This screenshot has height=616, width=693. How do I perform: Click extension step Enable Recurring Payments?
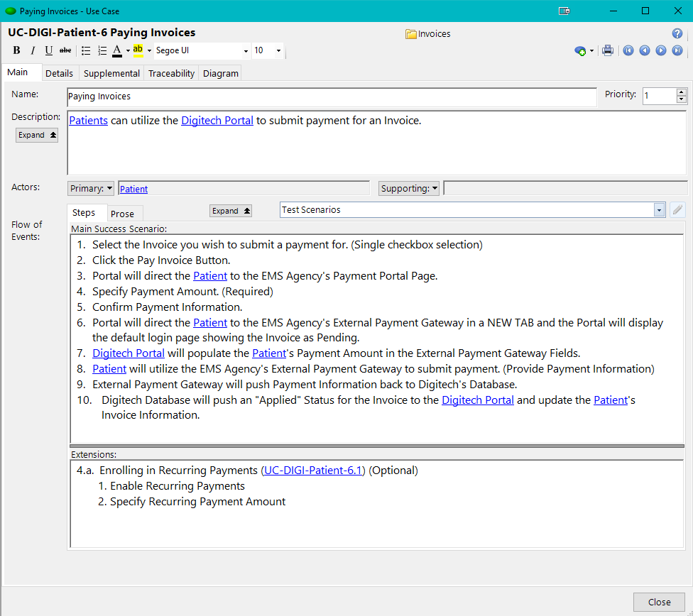(x=178, y=486)
